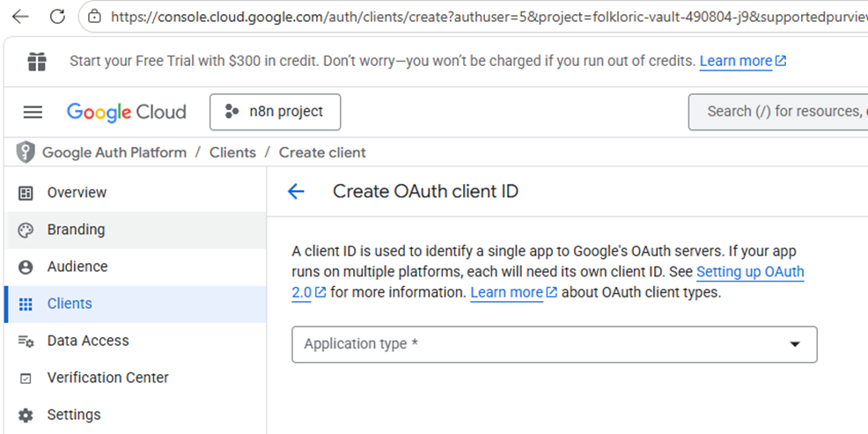Click the Data Access icon

[26, 341]
